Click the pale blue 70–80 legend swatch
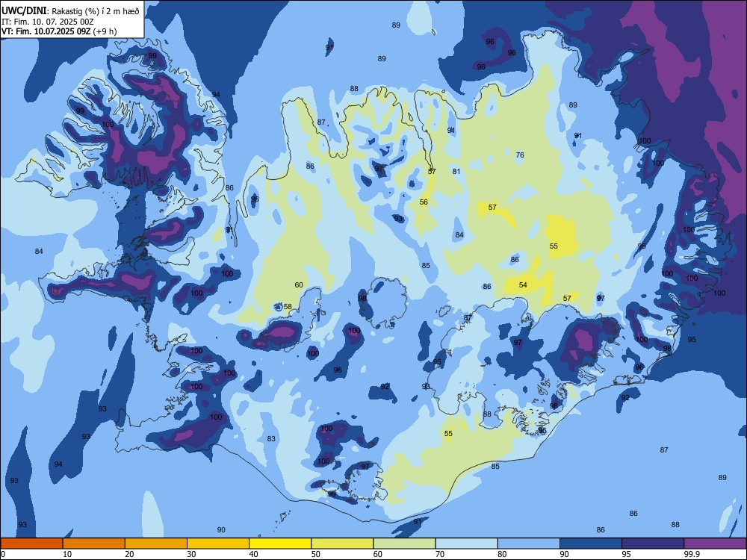The width and height of the screenshot is (747, 560). [466, 544]
